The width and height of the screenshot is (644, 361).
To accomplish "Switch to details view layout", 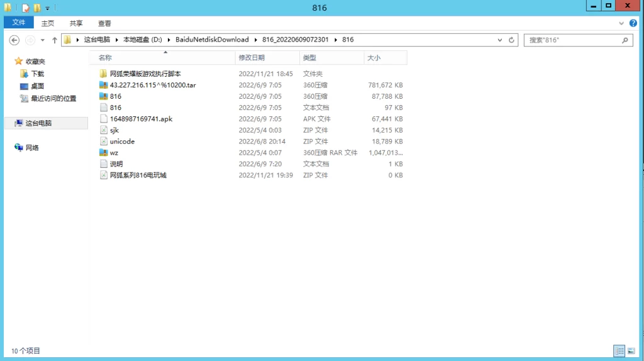I will 619,350.
